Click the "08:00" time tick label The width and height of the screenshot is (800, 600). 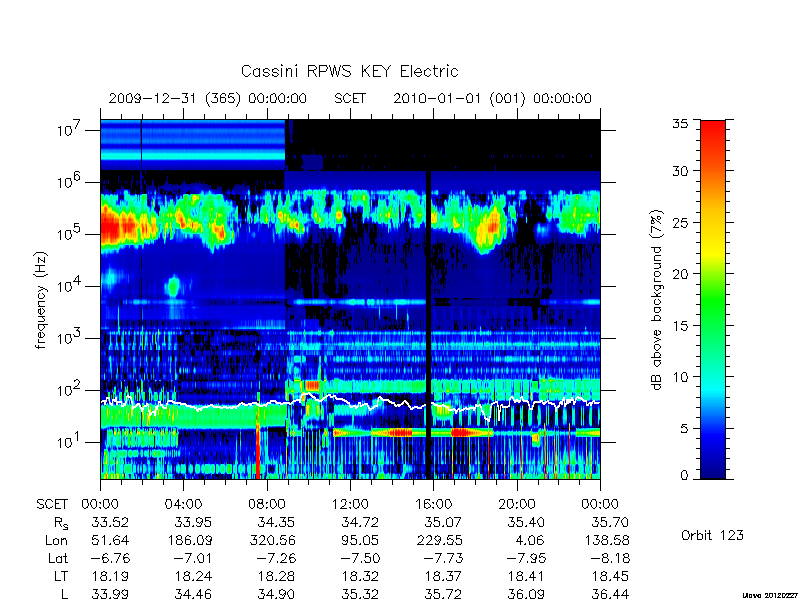click(x=267, y=505)
